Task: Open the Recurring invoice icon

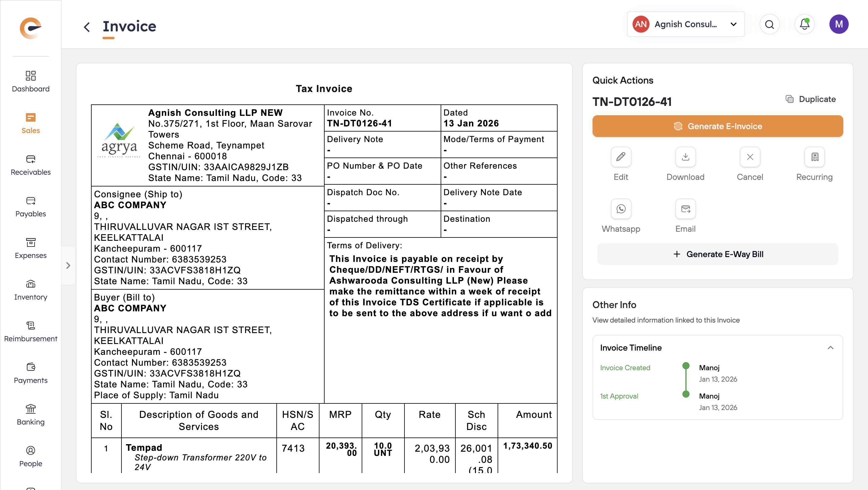Action: (814, 157)
